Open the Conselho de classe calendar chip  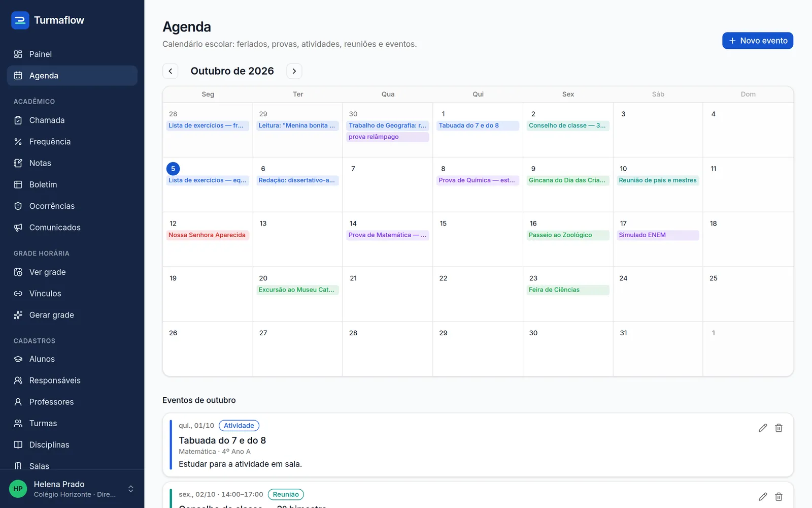click(x=568, y=125)
